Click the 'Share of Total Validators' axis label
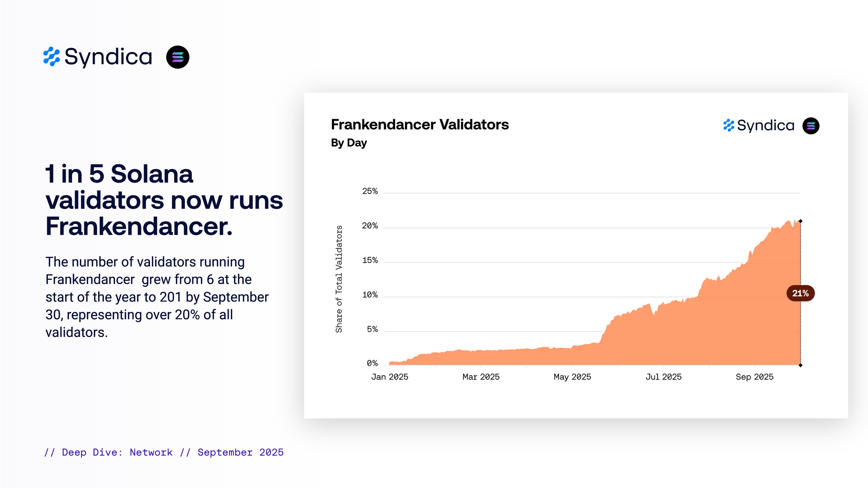Viewport: 868px width, 488px height. point(339,279)
